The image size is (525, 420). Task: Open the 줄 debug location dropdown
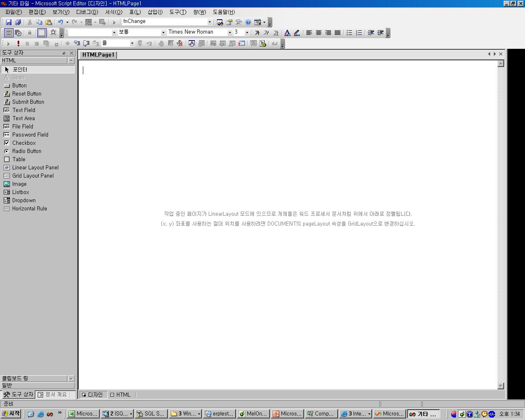pyautogui.click(x=132, y=43)
